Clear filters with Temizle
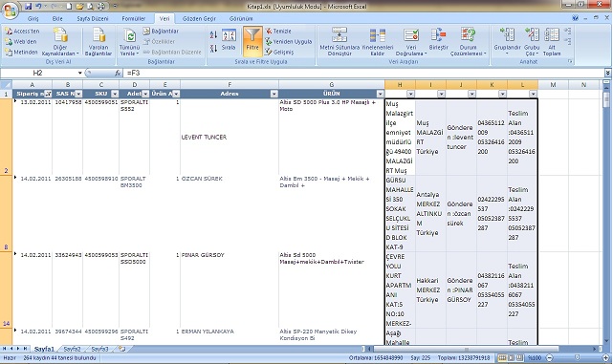Viewport: 613px width, 364px height. [x=278, y=31]
